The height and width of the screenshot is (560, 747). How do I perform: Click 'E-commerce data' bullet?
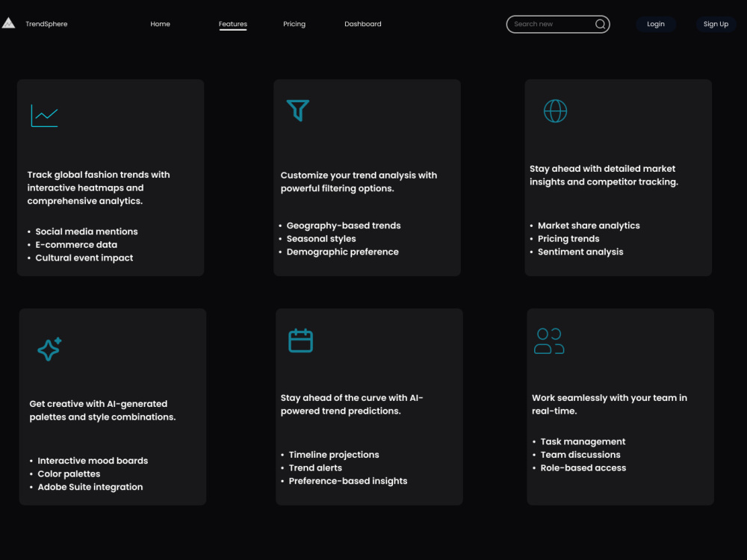click(76, 245)
